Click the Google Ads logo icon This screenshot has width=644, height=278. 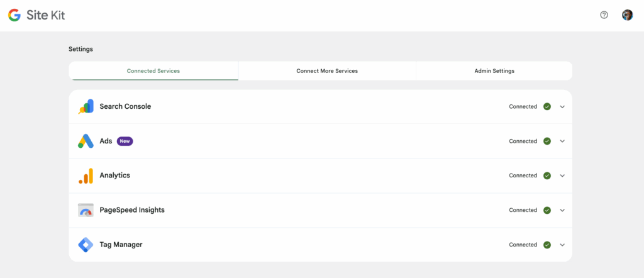point(86,141)
